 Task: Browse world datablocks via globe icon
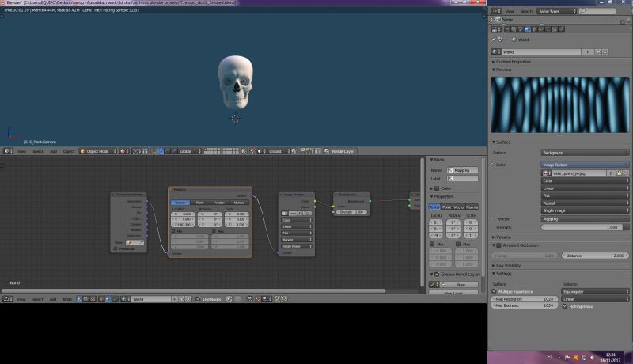[496, 51]
